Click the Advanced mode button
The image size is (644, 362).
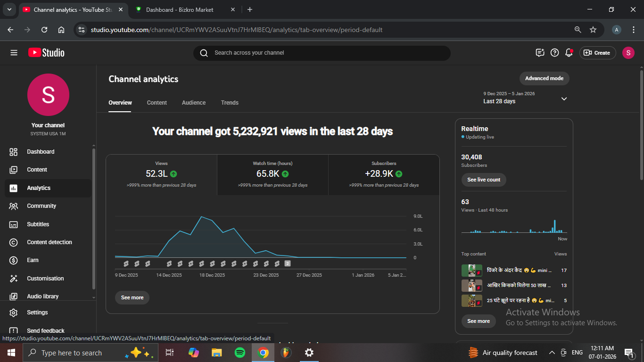click(x=544, y=78)
